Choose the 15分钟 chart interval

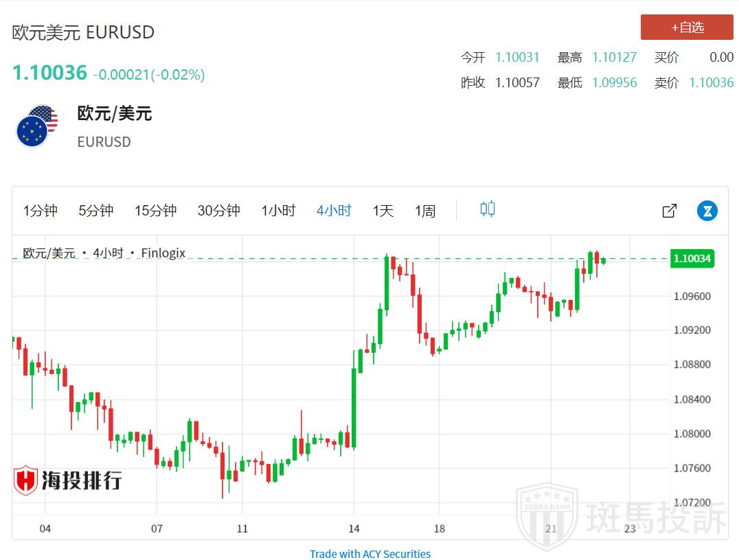[x=155, y=211]
